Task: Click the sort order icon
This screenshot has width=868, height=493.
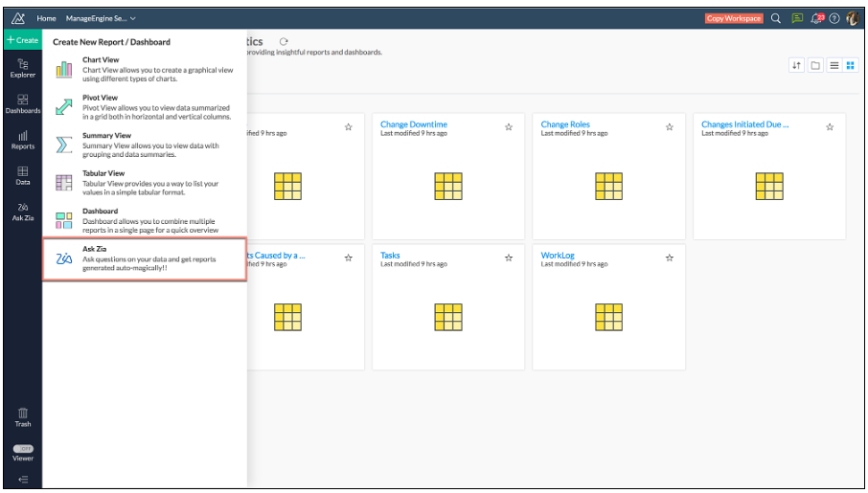Action: click(x=796, y=65)
